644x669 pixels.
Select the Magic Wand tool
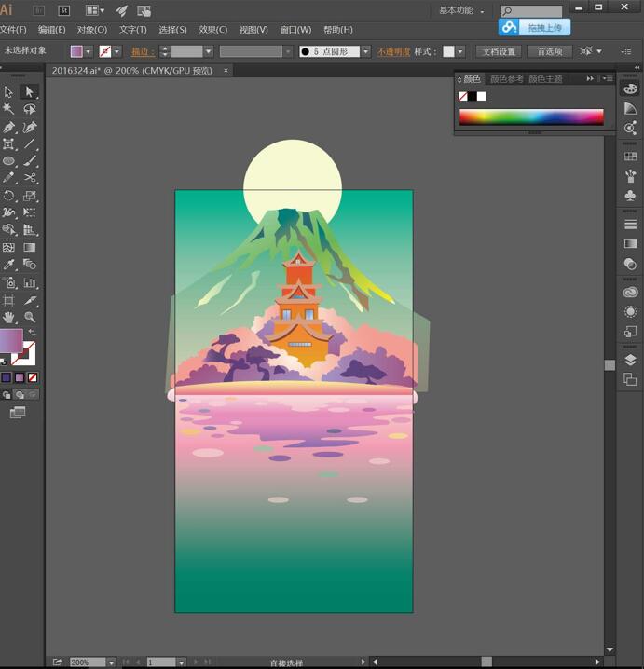(8, 109)
